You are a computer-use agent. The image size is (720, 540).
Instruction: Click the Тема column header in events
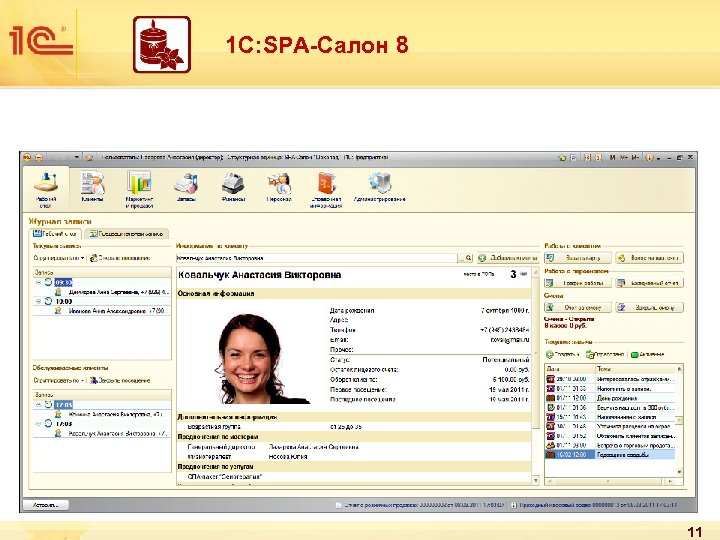click(x=636, y=369)
